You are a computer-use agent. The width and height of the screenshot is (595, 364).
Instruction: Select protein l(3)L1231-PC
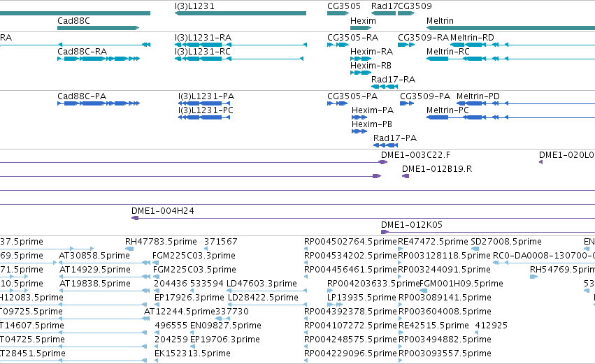point(204,117)
